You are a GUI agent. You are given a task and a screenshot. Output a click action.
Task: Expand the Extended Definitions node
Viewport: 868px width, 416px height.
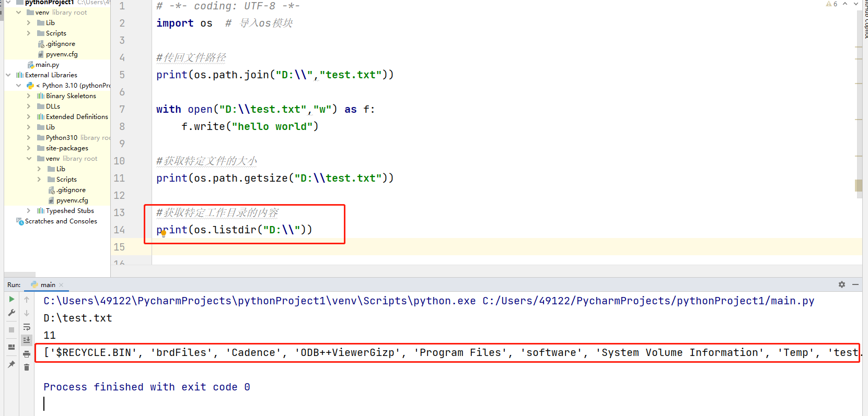click(x=29, y=117)
